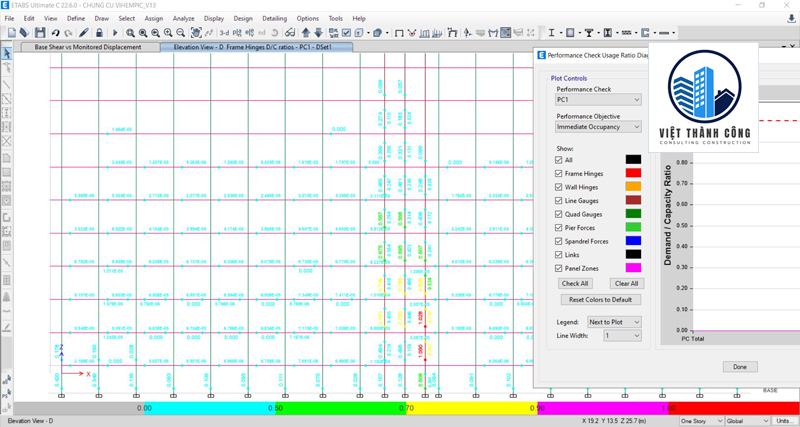Click the New Model icon
This screenshot has height=427, width=800.
(11, 33)
